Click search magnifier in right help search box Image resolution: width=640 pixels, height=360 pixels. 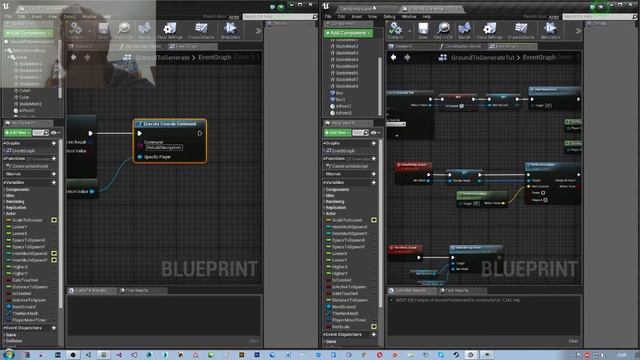(x=634, y=17)
